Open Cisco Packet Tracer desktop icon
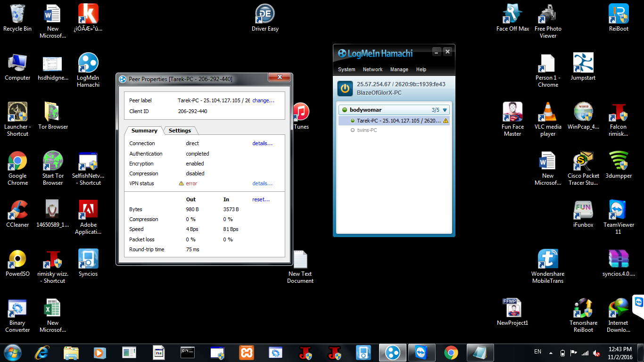This screenshot has height=362, width=644. pyautogui.click(x=583, y=168)
